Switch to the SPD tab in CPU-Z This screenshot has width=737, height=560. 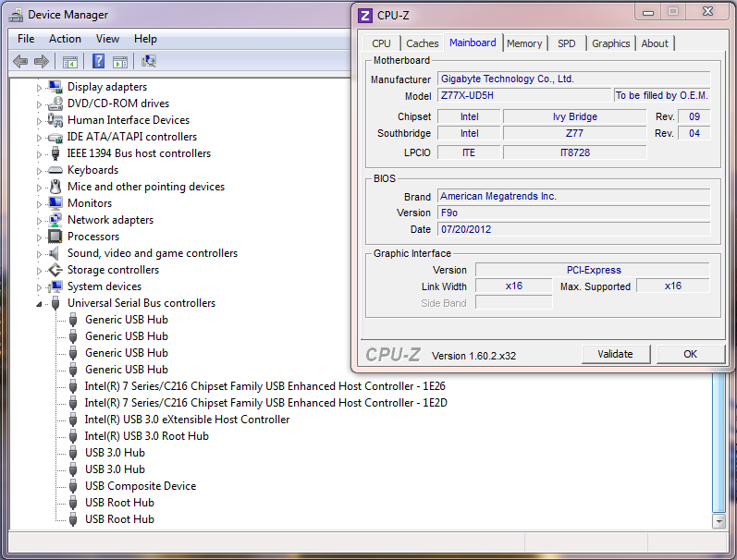(566, 43)
